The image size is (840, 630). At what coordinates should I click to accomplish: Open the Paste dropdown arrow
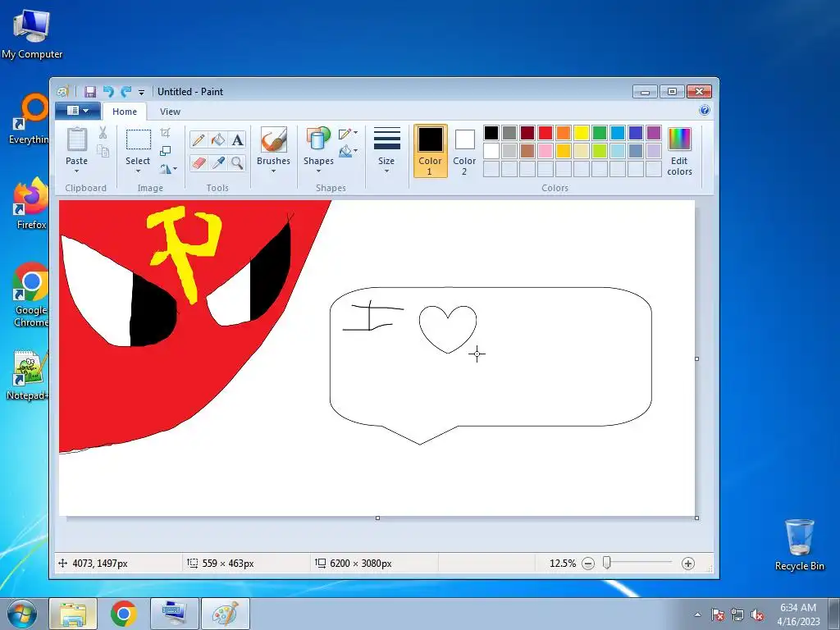(x=76, y=171)
